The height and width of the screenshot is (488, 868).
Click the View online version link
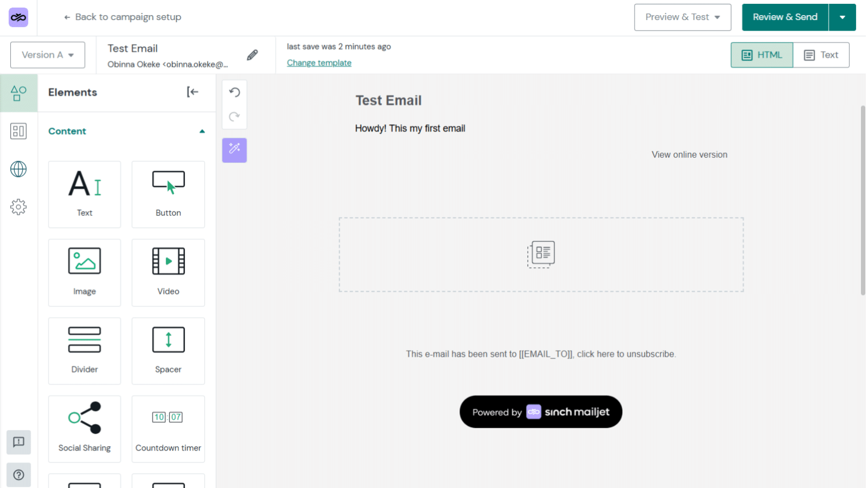point(690,155)
